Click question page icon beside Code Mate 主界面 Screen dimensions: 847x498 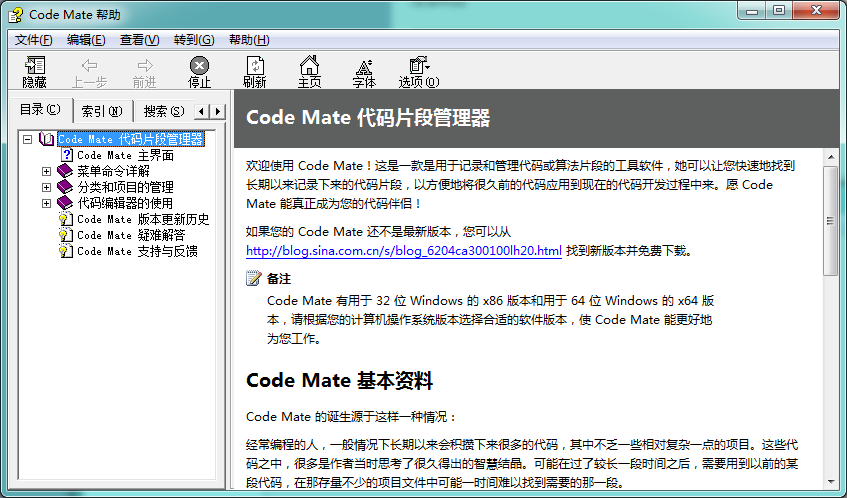[x=66, y=156]
